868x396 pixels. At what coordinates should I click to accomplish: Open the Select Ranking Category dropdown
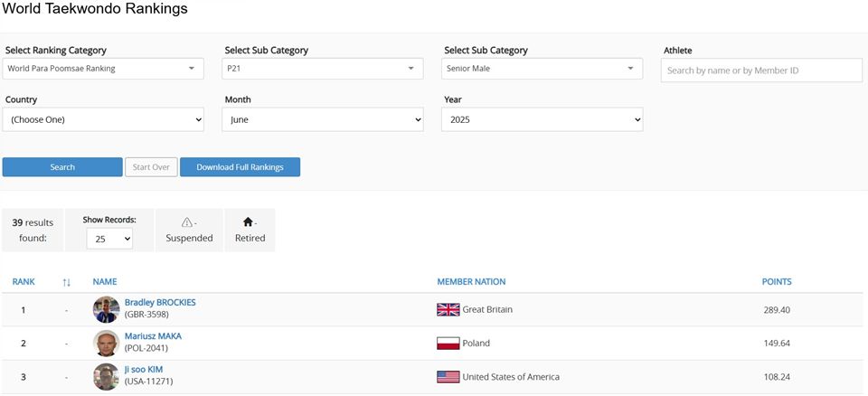[103, 69]
